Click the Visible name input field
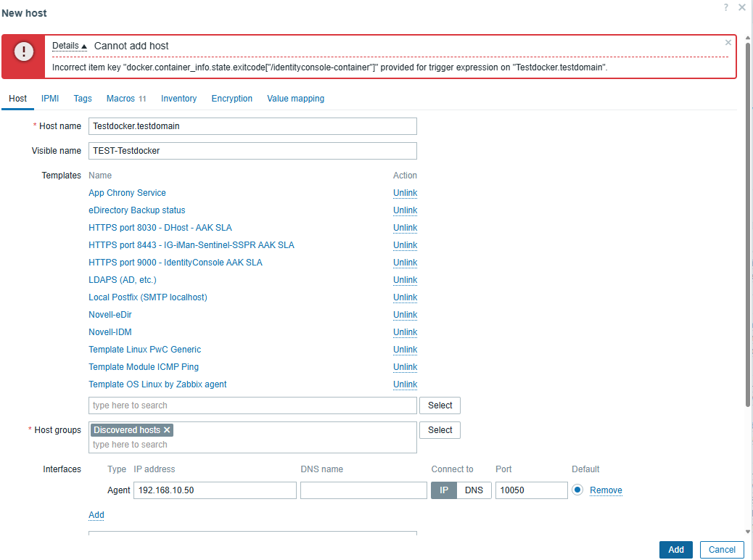The height and width of the screenshot is (560, 753). (252, 151)
